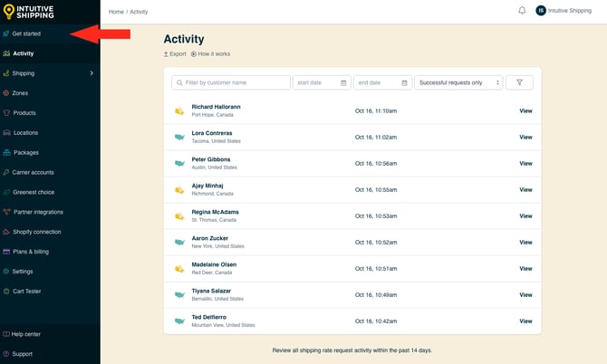Click the name Richard Hallorann
The width and height of the screenshot is (607, 364).
tap(216, 107)
